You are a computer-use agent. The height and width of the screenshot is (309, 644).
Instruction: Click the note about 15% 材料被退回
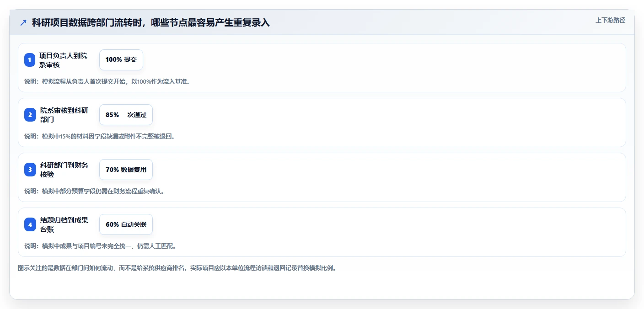(x=100, y=136)
